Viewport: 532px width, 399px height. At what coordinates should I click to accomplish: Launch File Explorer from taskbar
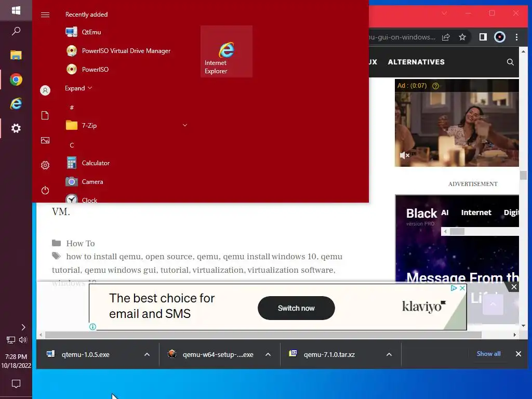click(16, 55)
